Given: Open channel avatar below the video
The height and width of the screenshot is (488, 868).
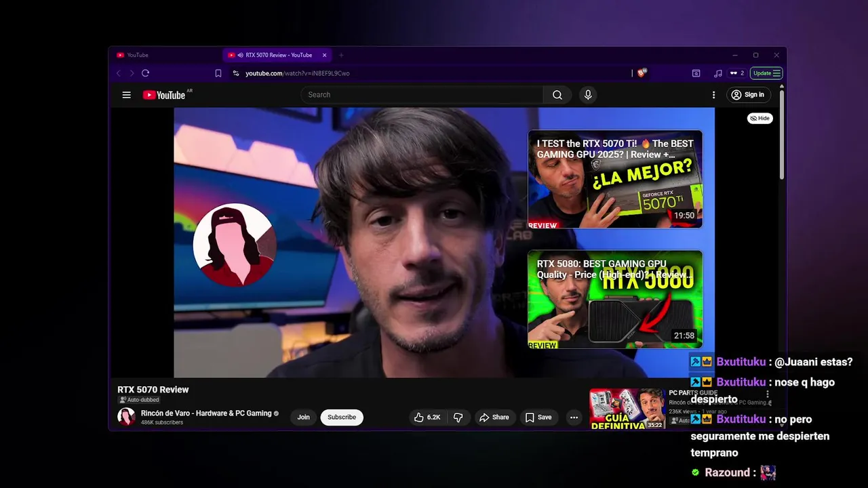Looking at the screenshot, I should [x=126, y=417].
